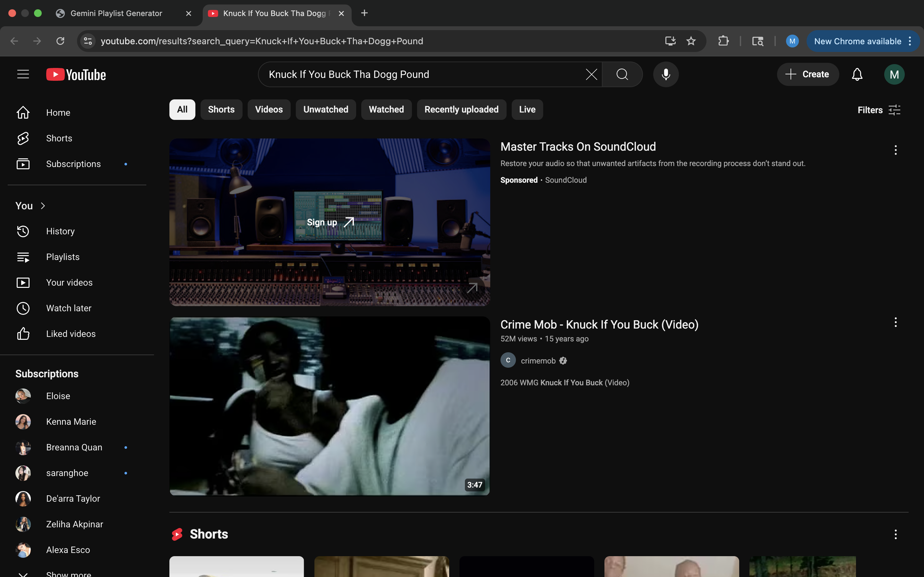Open more options for Crime Mob video

pos(895,322)
